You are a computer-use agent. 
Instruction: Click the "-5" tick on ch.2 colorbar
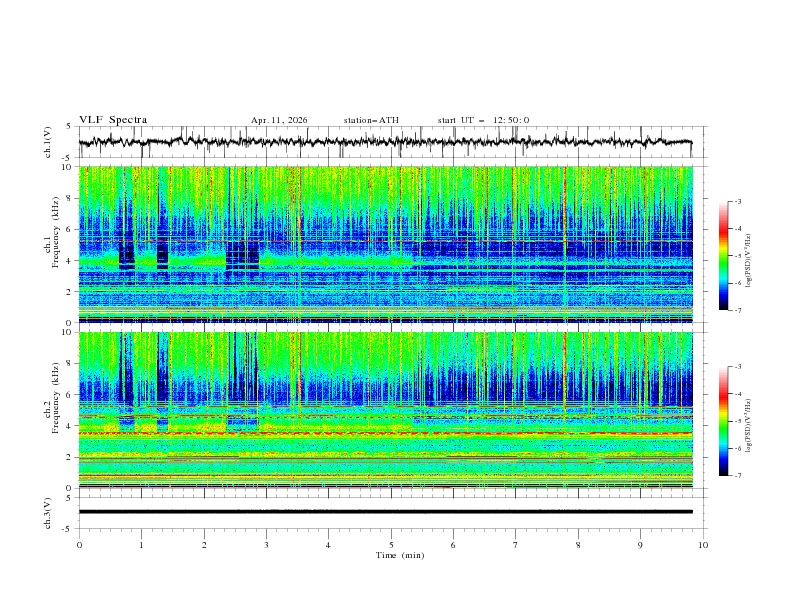[737, 421]
